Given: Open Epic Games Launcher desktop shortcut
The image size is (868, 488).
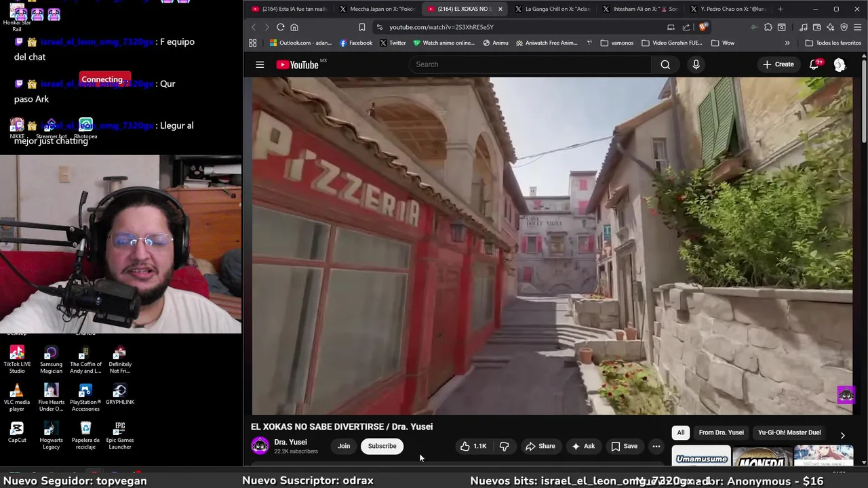Looking at the screenshot, I should click(x=120, y=436).
